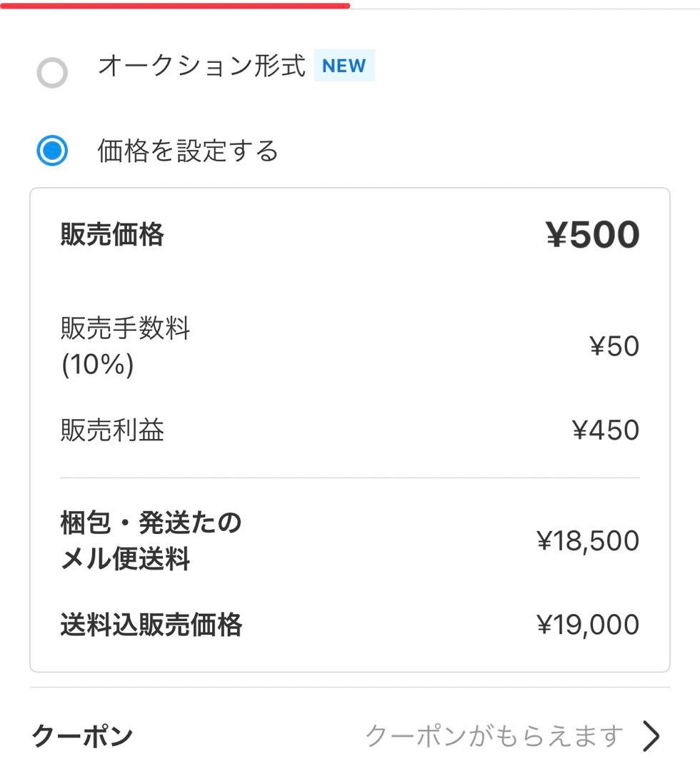Tap the クーポン row label
Image resolution: width=700 pixels, height=771 pixels.
pos(83,736)
